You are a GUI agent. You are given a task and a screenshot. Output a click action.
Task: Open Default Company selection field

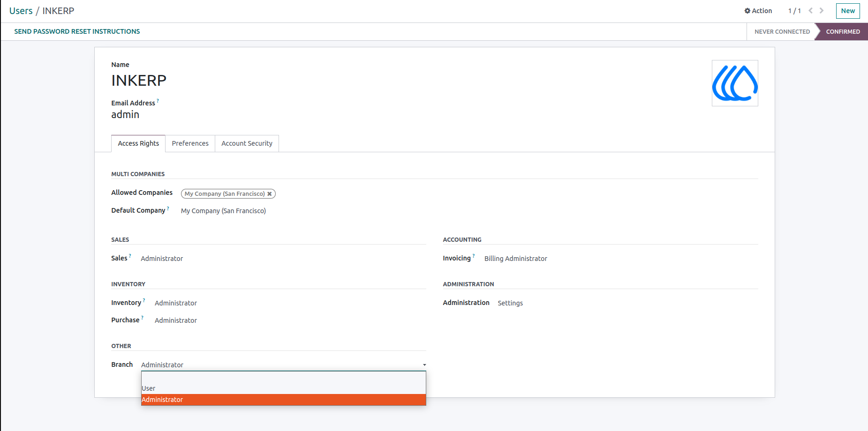click(223, 211)
